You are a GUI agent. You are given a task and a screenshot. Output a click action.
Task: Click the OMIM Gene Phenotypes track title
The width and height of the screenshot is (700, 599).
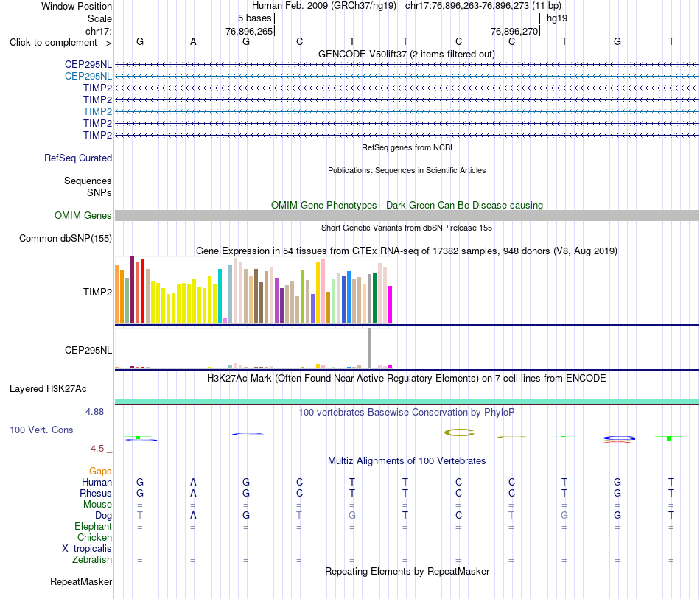pos(407,205)
